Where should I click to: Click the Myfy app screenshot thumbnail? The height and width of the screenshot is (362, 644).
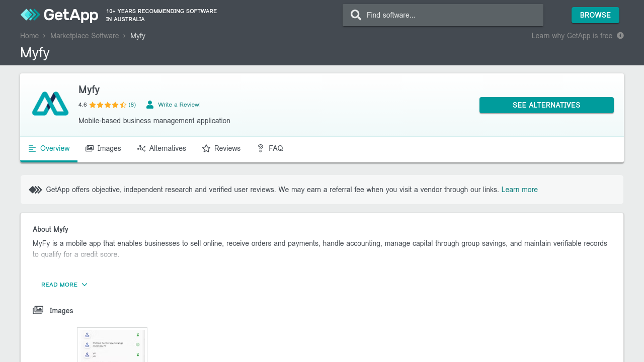click(x=112, y=345)
